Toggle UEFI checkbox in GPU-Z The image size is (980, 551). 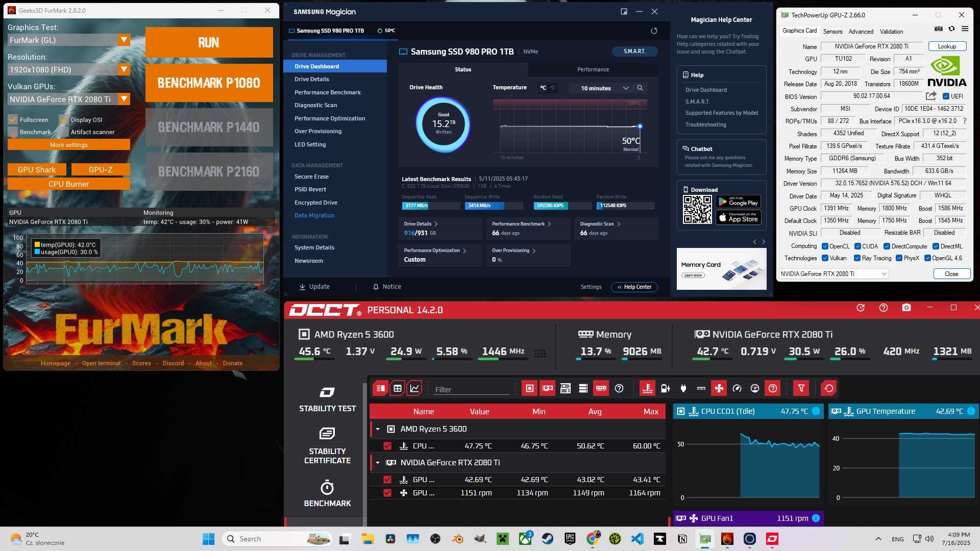[946, 96]
